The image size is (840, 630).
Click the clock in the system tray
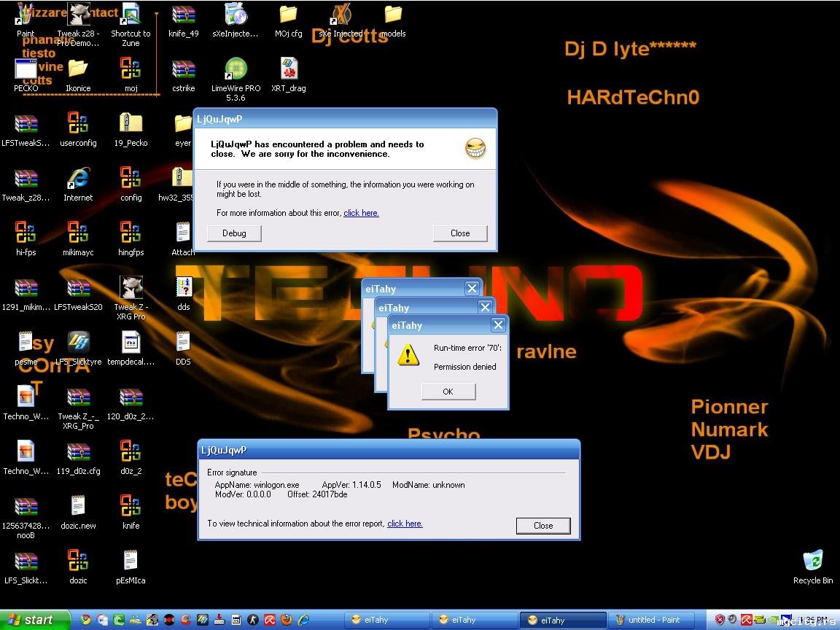(814, 620)
